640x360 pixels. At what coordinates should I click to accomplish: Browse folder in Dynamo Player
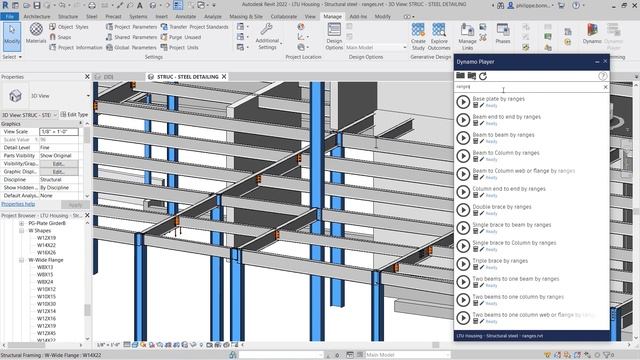coord(460,76)
